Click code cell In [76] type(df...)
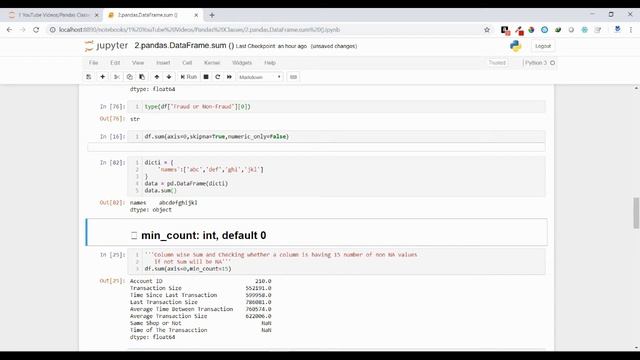Image resolution: width=640 pixels, height=360 pixels. [x=336, y=107]
